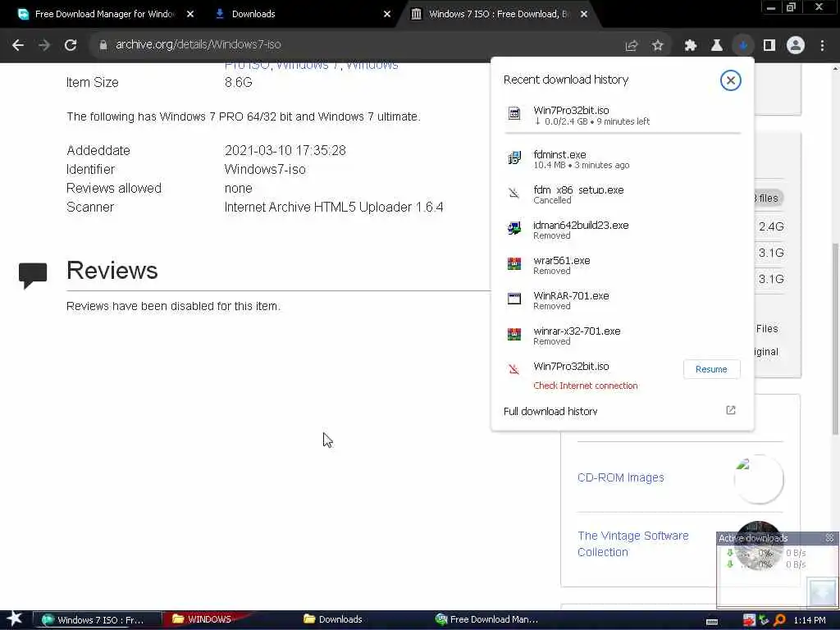Close the Windows 7 ISO tab

[x=584, y=14]
